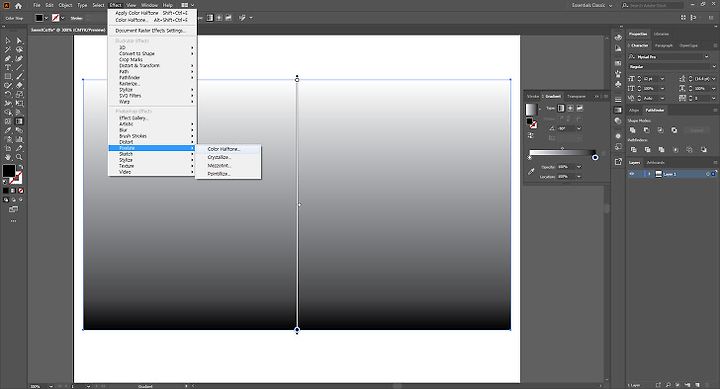Select the Lasso tool
720x389 pixels.
[19, 50]
